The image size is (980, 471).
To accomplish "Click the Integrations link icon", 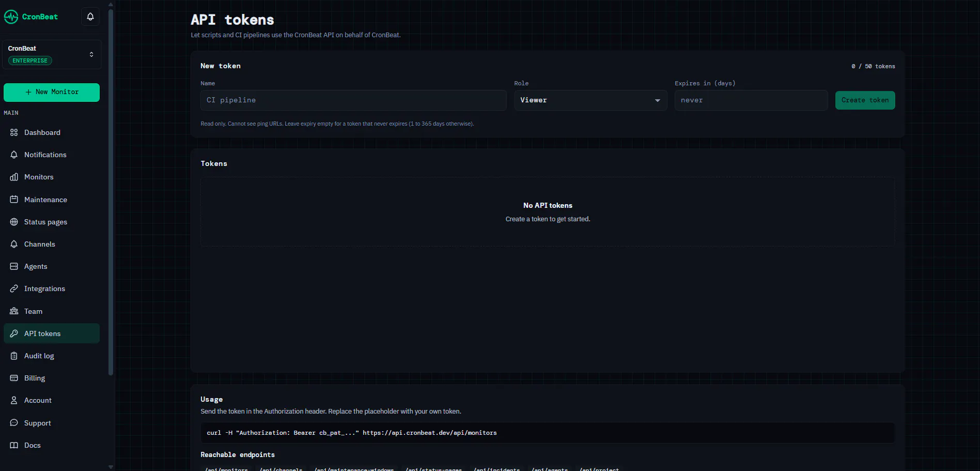I will tap(14, 288).
